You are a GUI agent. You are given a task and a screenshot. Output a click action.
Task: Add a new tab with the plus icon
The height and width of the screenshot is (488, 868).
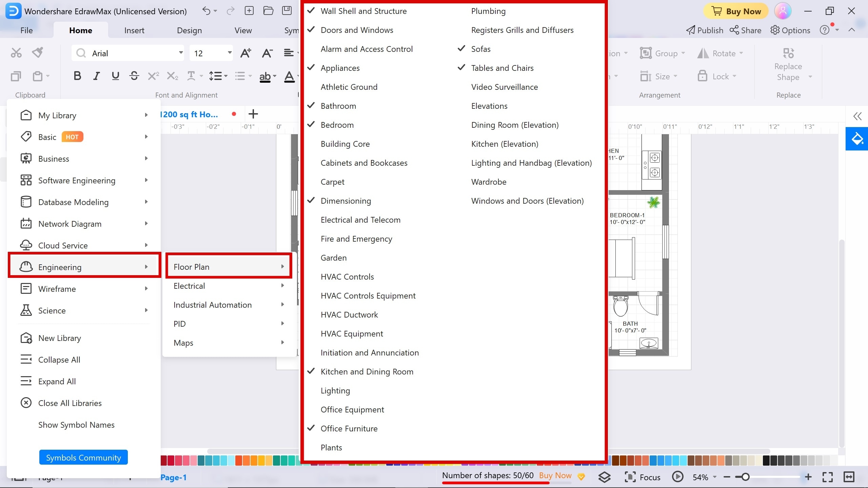tap(253, 114)
